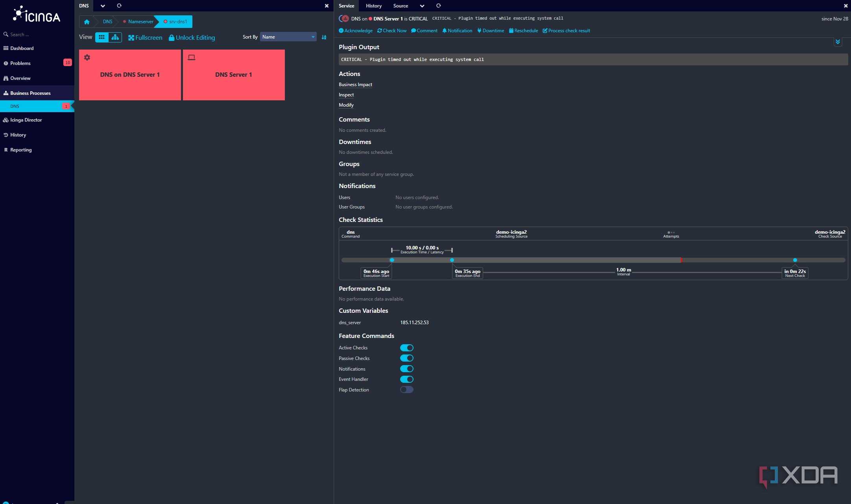The height and width of the screenshot is (504, 851).
Task: Close the DNS pane
Action: click(327, 6)
